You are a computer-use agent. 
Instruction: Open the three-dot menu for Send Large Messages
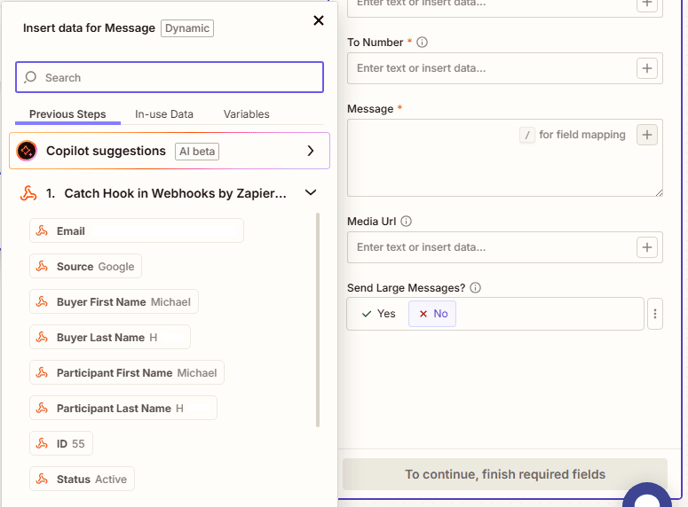655,314
